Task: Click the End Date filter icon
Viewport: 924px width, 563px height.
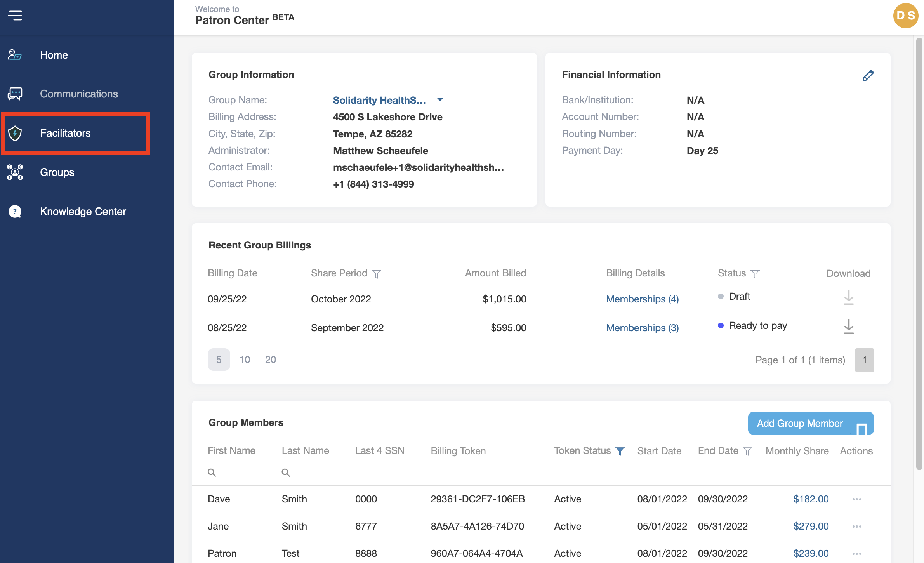Action: point(747,451)
